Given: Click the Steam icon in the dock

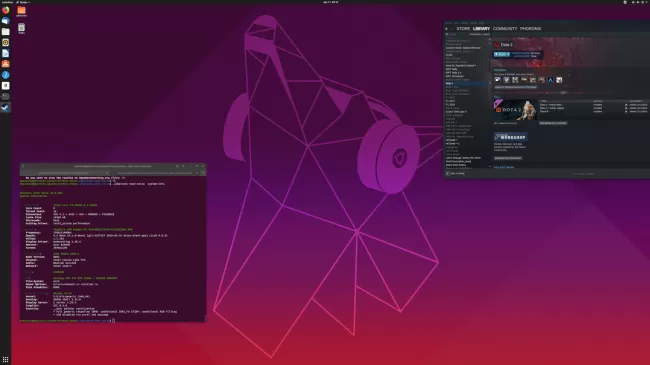Looking at the screenshot, I should click(5, 107).
